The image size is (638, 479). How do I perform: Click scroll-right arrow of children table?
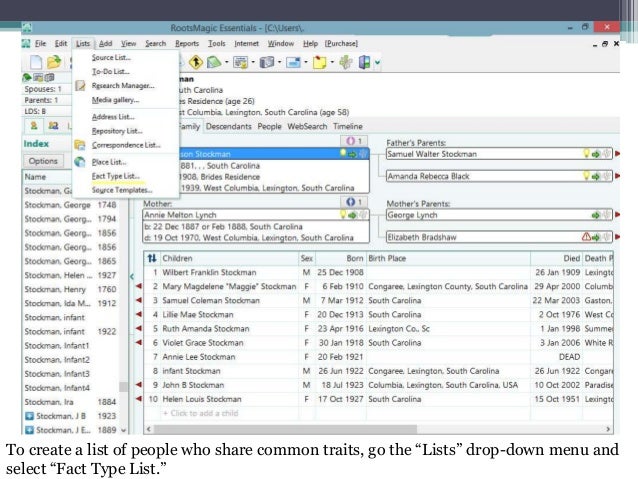pos(608,429)
